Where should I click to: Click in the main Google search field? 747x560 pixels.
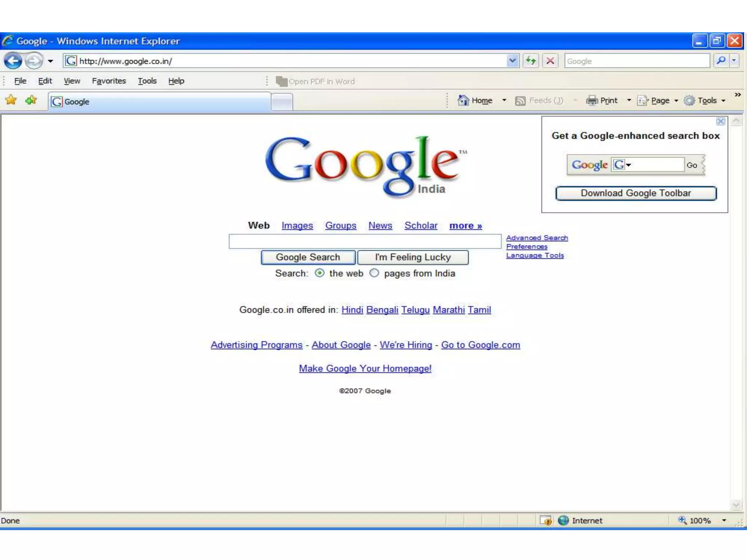[365, 241]
